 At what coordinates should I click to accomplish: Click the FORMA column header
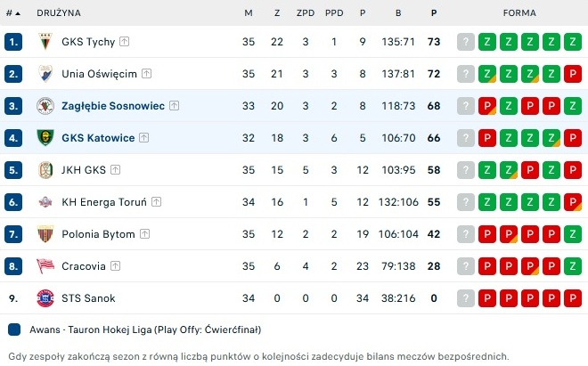click(x=519, y=13)
